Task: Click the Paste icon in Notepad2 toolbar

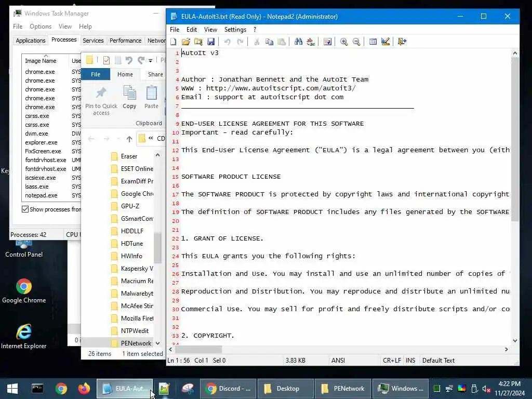Action: click(281, 42)
